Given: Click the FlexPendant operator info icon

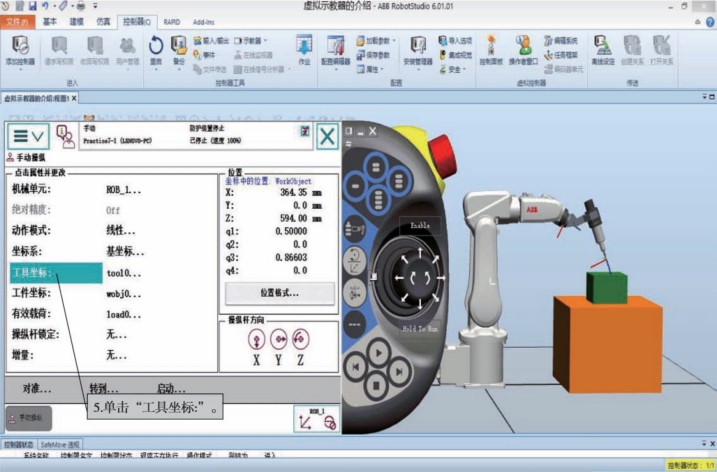Looking at the screenshot, I should click(65, 136).
